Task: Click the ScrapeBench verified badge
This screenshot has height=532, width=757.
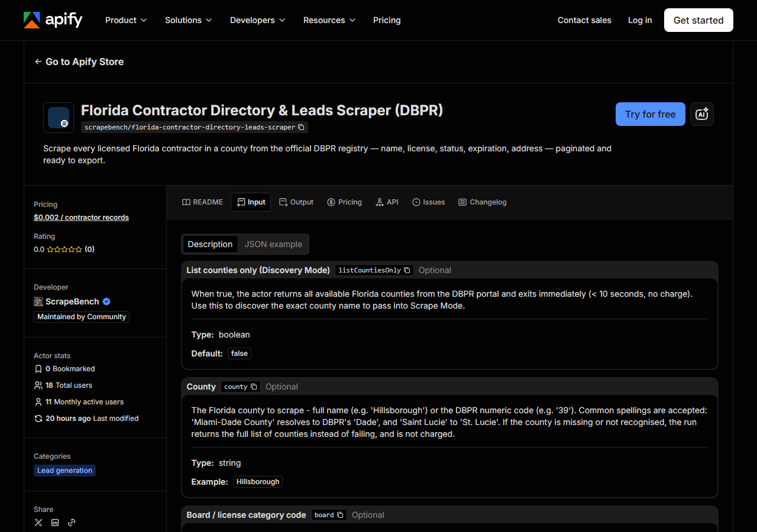Action: pyautogui.click(x=106, y=301)
